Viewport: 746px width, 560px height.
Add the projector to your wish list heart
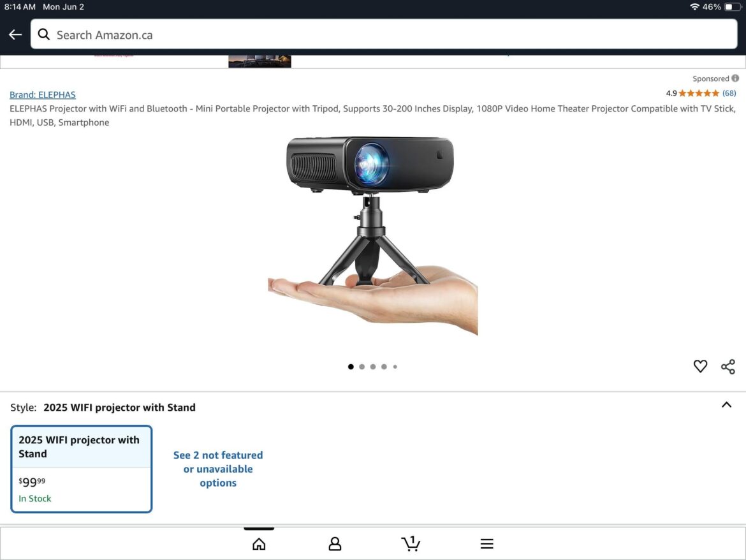click(x=700, y=366)
